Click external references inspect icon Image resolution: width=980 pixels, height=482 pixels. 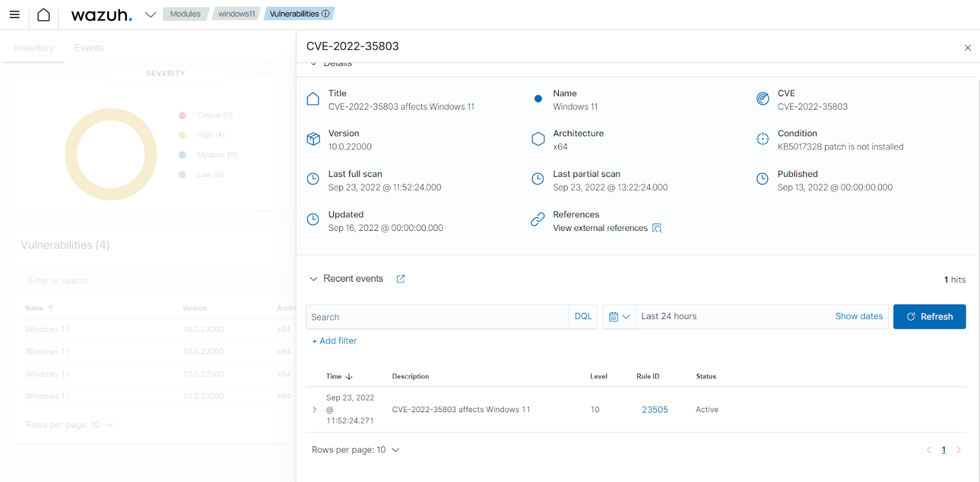[657, 228]
